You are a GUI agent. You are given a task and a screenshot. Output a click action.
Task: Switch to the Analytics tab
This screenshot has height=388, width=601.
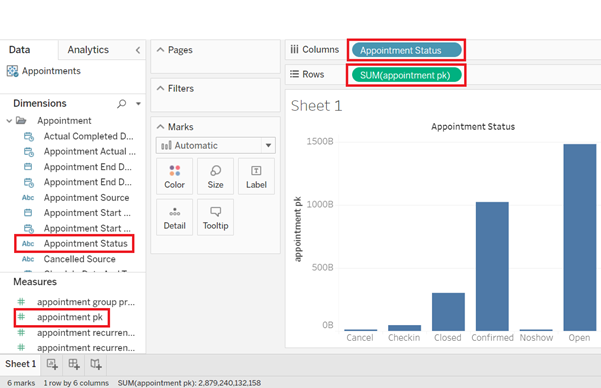click(88, 50)
